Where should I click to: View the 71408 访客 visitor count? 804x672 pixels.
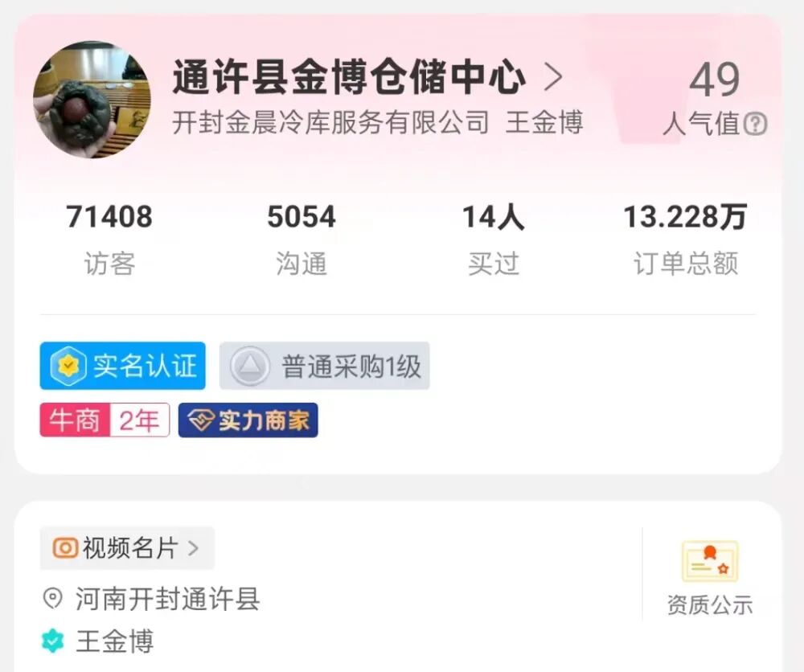coord(109,240)
